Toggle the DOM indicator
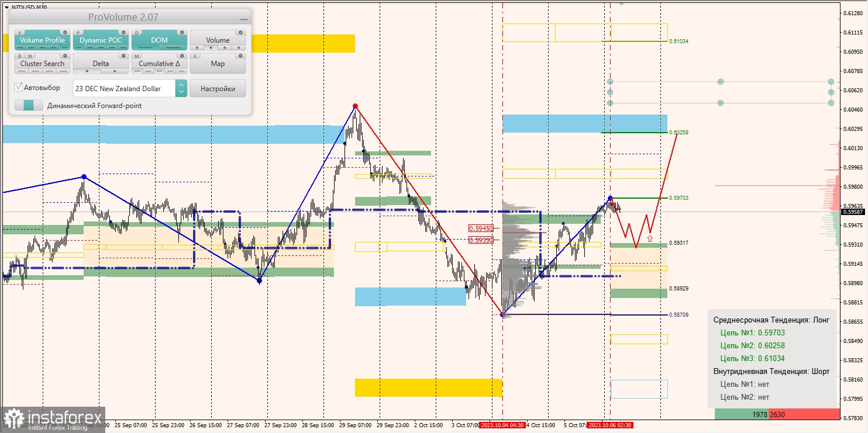 click(159, 40)
